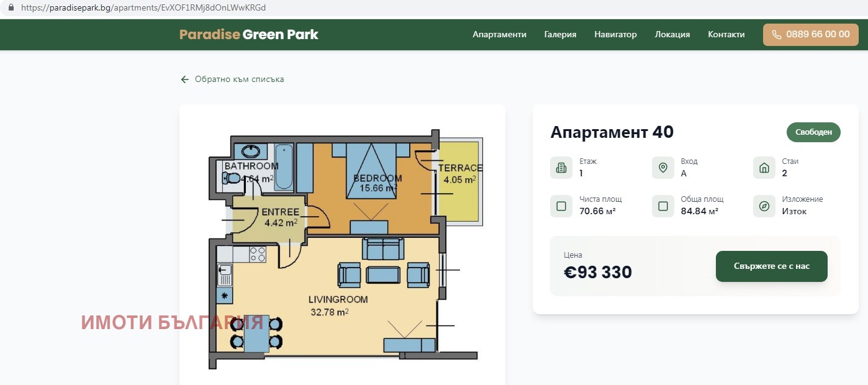Open the Локация nav link
Screen dimensions: 868x385
(x=672, y=35)
